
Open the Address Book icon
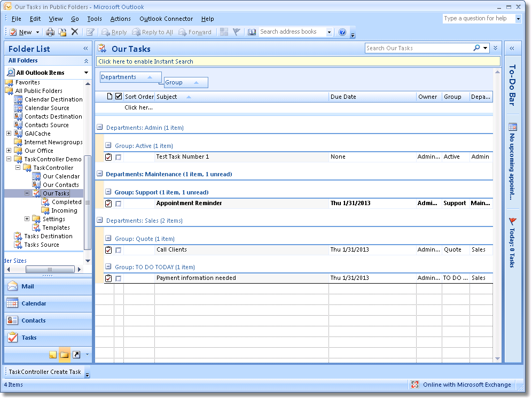(x=252, y=32)
